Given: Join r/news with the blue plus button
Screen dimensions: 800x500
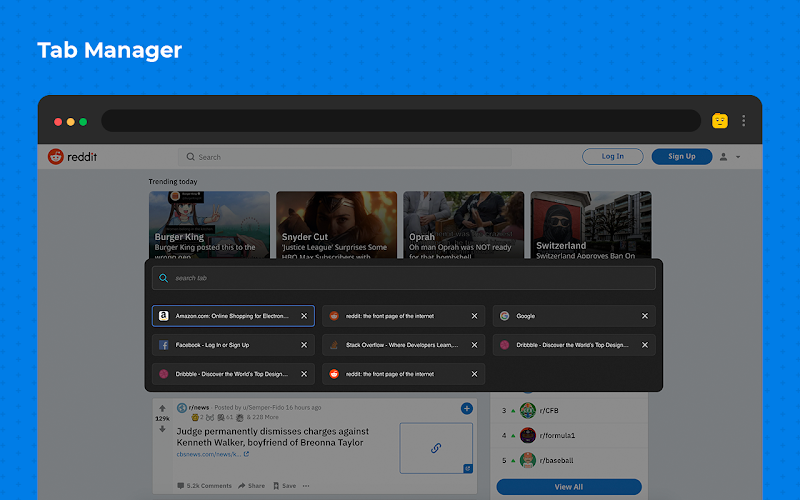Looking at the screenshot, I should pos(466,408).
